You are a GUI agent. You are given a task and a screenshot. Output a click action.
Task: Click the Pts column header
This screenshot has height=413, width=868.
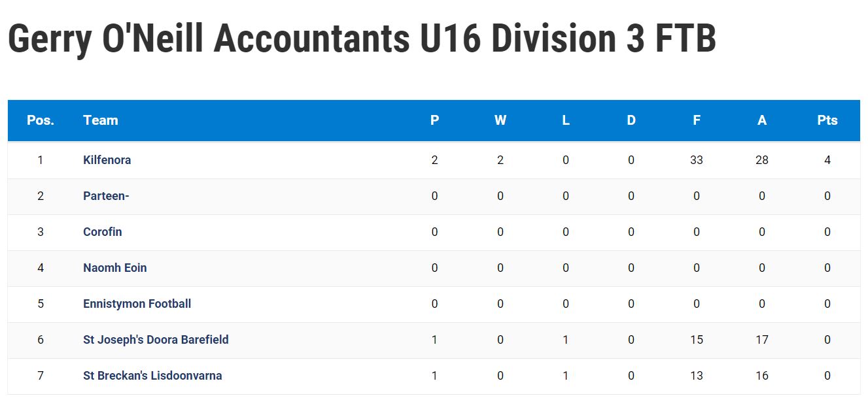(x=827, y=120)
